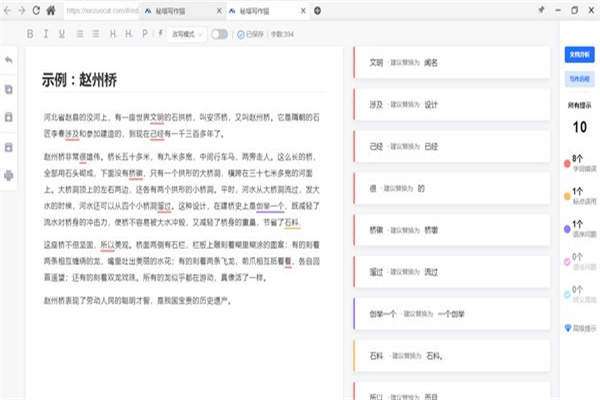Click the document title 示例：赵州桥
Screen dimensions: 600x400
pos(79,80)
